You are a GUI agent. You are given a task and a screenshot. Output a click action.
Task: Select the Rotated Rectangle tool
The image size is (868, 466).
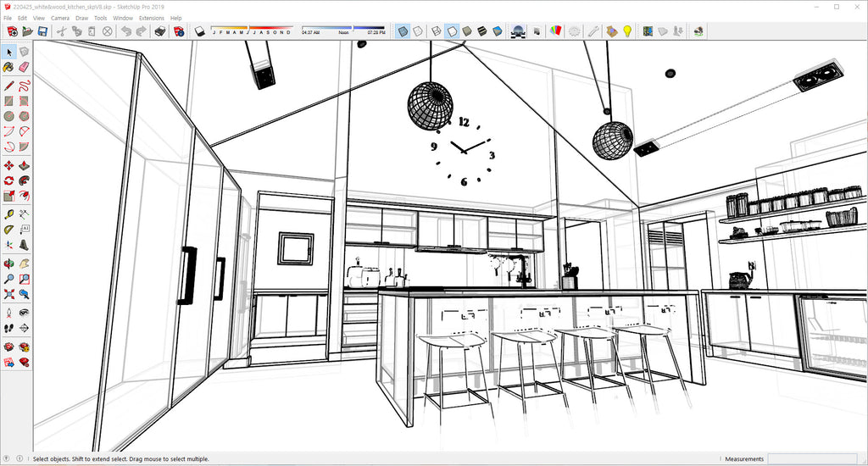pyautogui.click(x=24, y=102)
